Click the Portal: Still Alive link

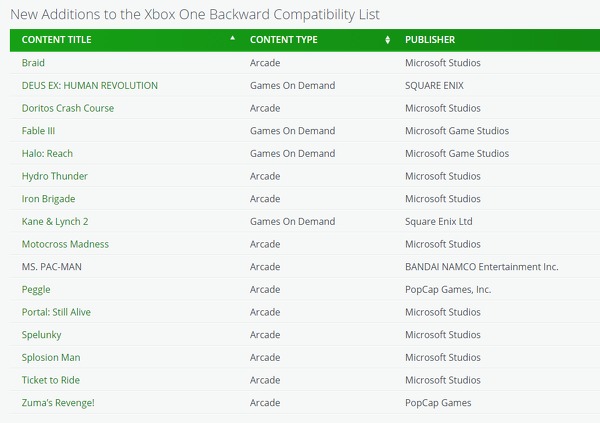point(56,312)
